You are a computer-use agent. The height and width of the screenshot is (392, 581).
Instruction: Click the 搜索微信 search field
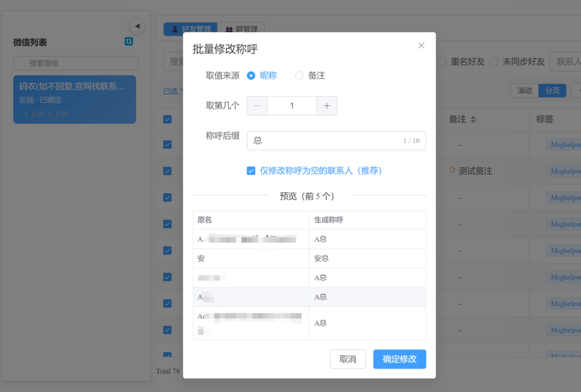(76, 63)
